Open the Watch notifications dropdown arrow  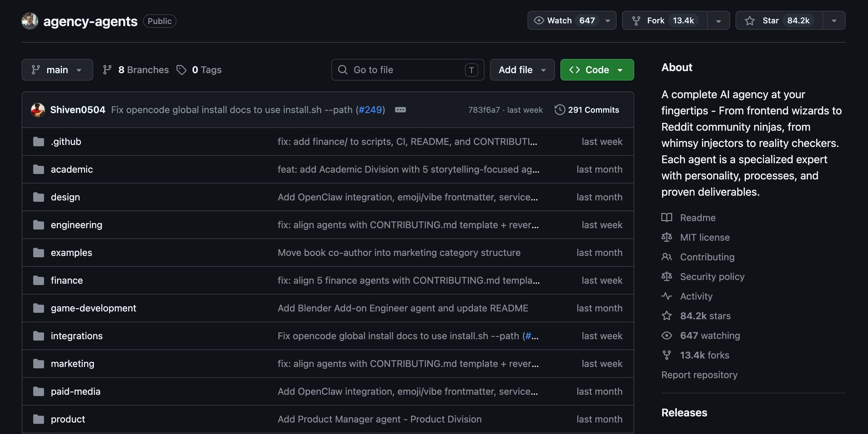pyautogui.click(x=608, y=21)
